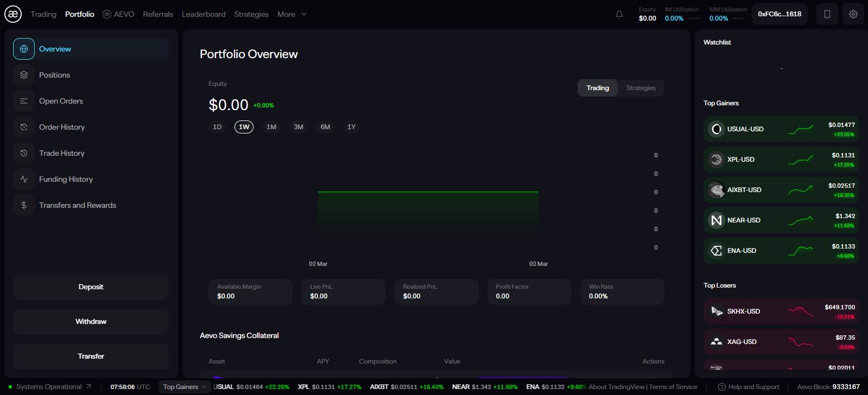Viewport: 868px width, 395px height.
Task: Click the USUAL-USD coin icon
Action: tap(717, 129)
